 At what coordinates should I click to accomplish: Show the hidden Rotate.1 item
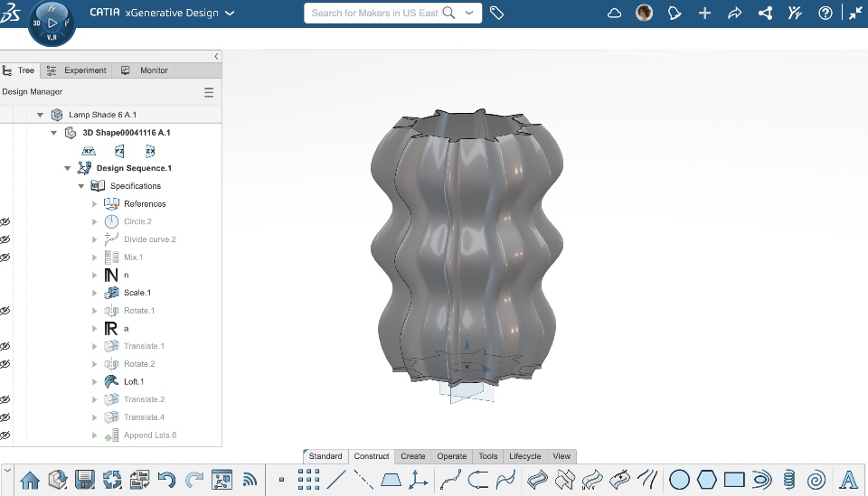[5, 311]
